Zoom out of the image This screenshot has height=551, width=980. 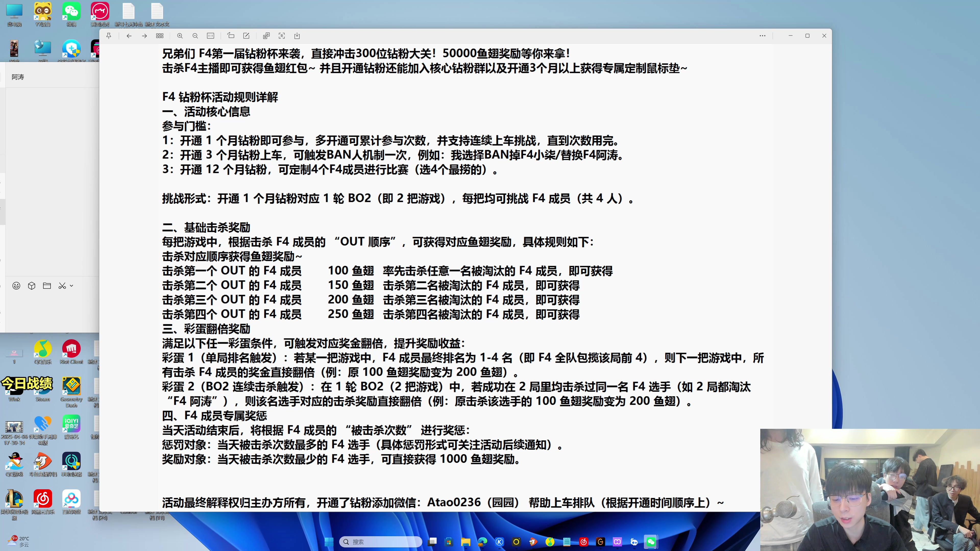(x=195, y=36)
